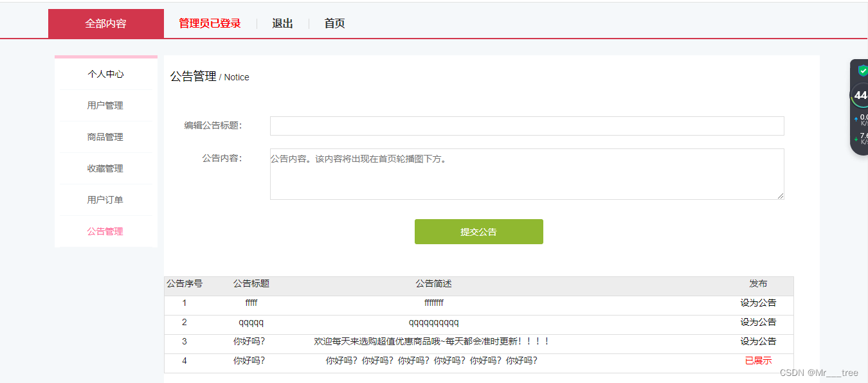Select the description qqqqqqqqqq
The height and width of the screenshot is (383, 868).
pos(434,322)
